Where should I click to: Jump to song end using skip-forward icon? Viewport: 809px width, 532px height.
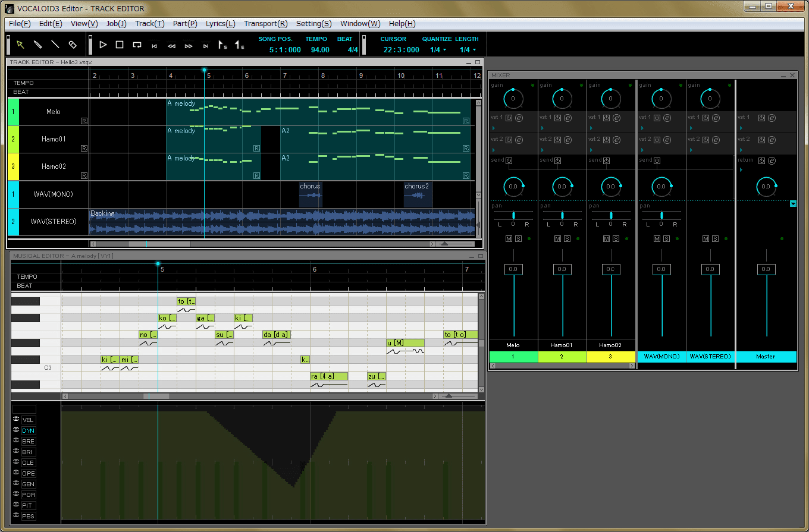(206, 45)
